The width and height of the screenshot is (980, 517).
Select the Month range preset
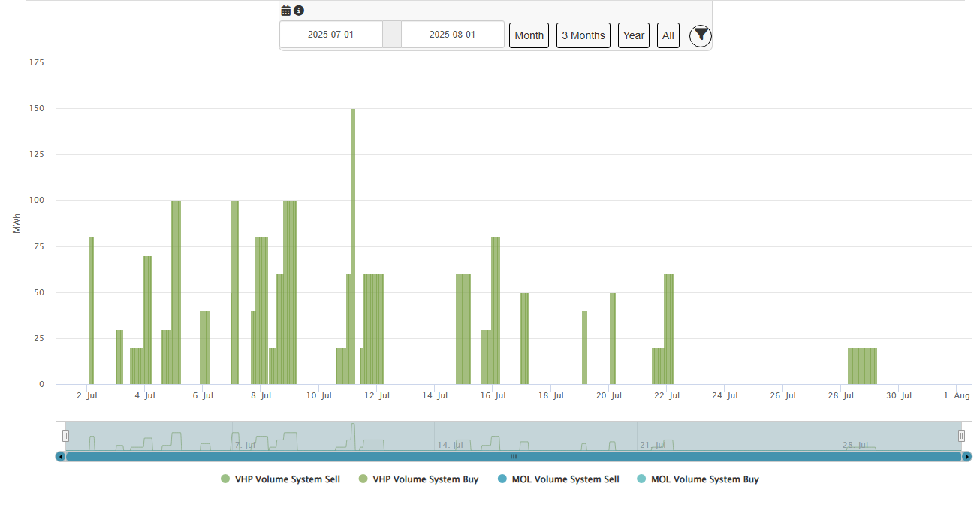(529, 35)
